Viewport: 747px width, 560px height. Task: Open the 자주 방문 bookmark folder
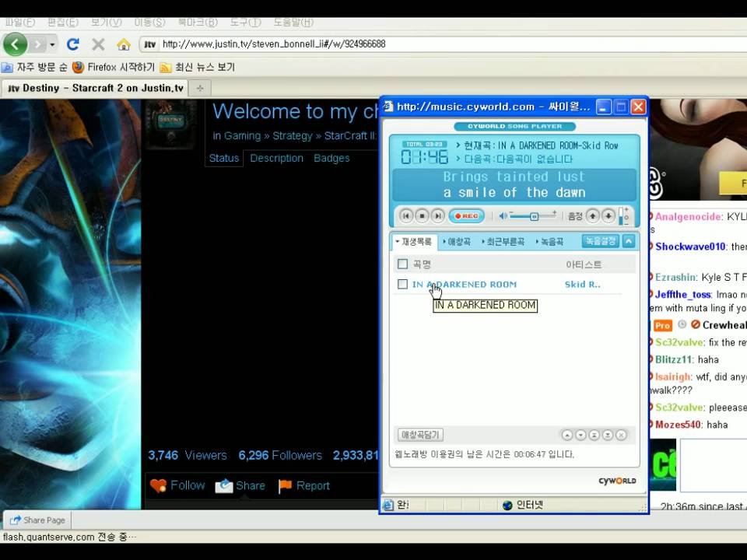(34, 67)
